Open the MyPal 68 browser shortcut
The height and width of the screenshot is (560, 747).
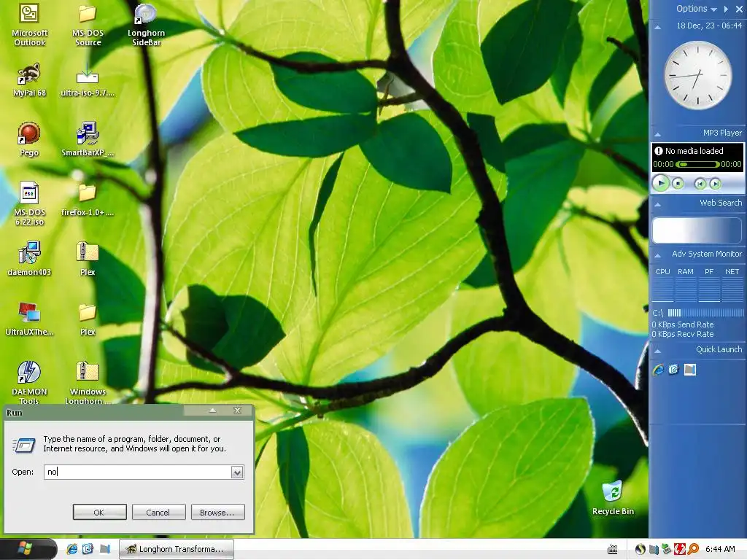tap(29, 80)
